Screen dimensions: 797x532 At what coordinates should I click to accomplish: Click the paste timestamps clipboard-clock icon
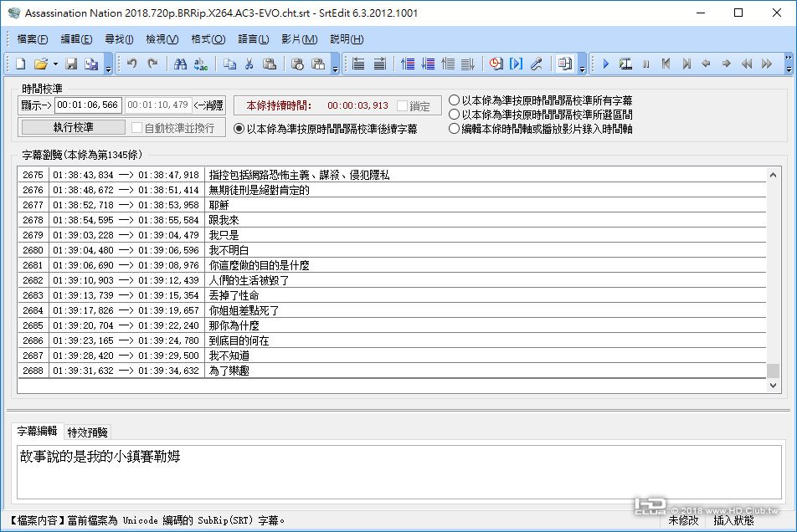coord(297,64)
